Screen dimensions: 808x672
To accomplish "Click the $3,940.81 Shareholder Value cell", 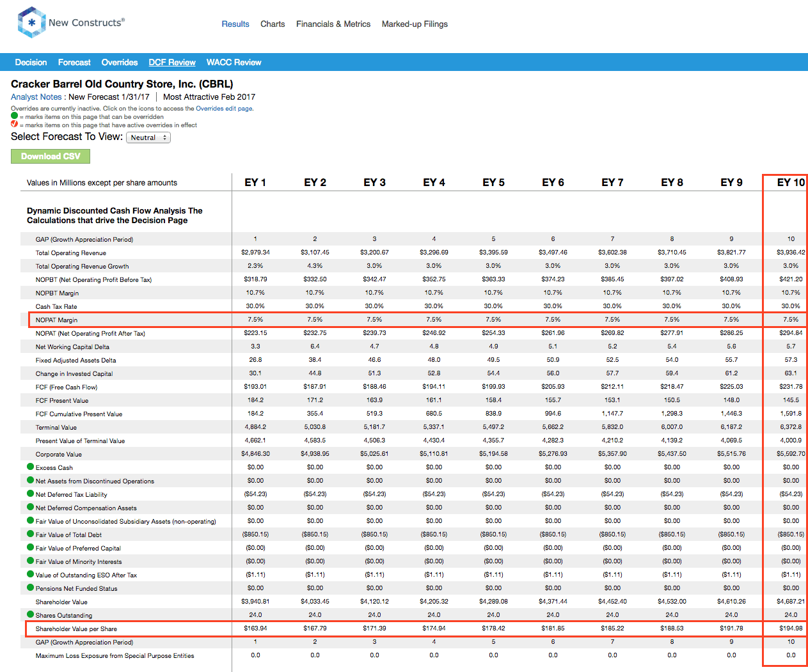I will (x=255, y=602).
